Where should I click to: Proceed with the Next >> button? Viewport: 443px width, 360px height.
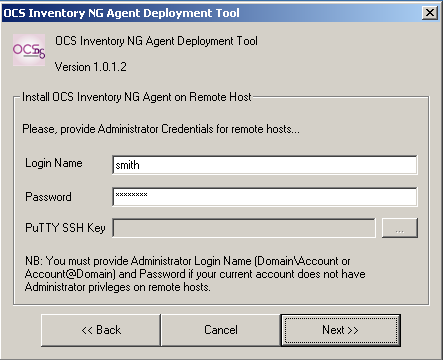(340, 330)
